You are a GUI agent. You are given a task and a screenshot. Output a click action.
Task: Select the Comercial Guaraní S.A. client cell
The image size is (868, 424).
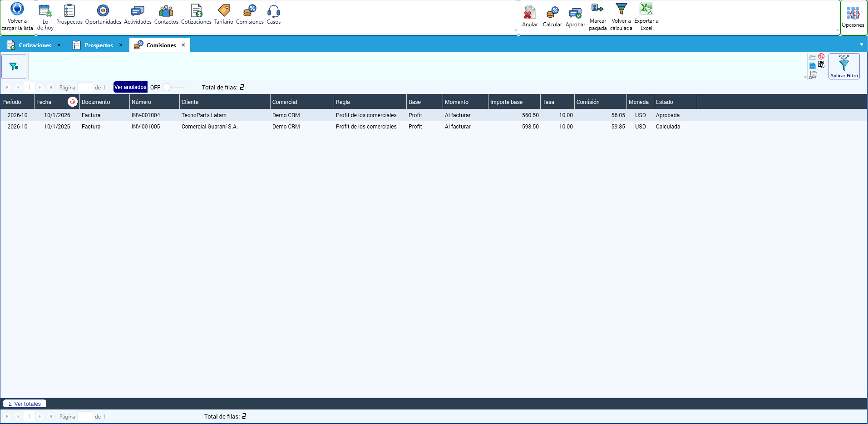(x=225, y=127)
